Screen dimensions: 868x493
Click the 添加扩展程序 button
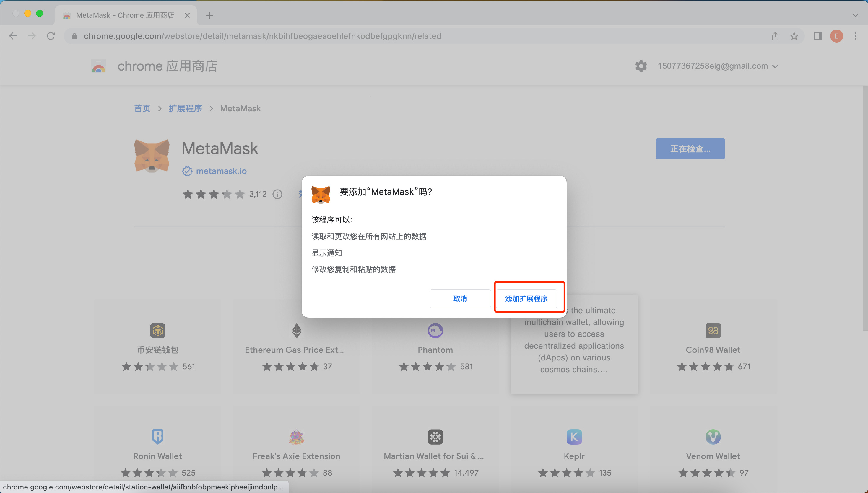(x=529, y=298)
